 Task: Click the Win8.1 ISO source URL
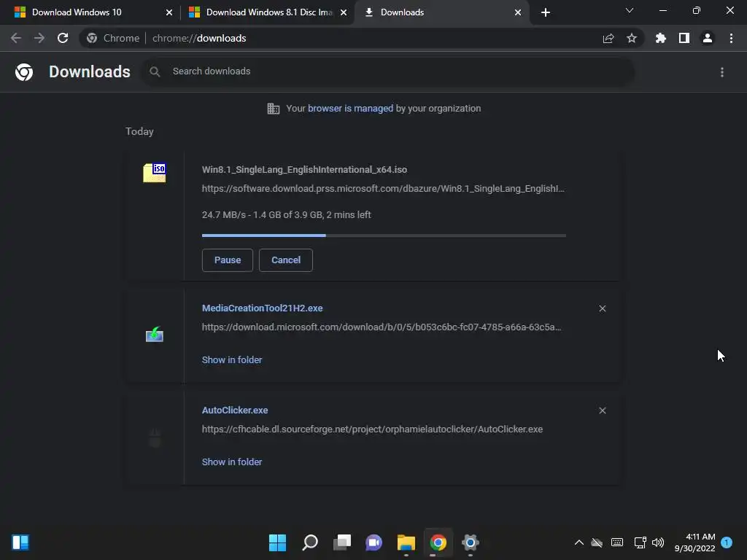[383, 189]
